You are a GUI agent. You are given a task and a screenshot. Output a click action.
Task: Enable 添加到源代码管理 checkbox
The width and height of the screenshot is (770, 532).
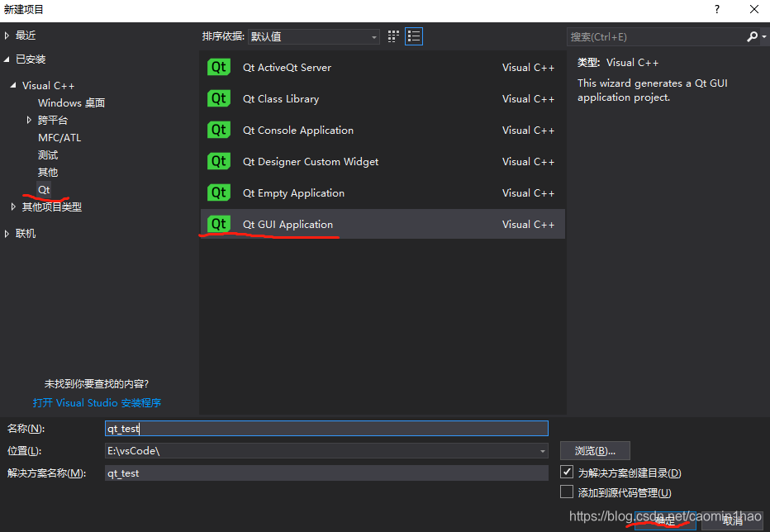[x=567, y=492]
